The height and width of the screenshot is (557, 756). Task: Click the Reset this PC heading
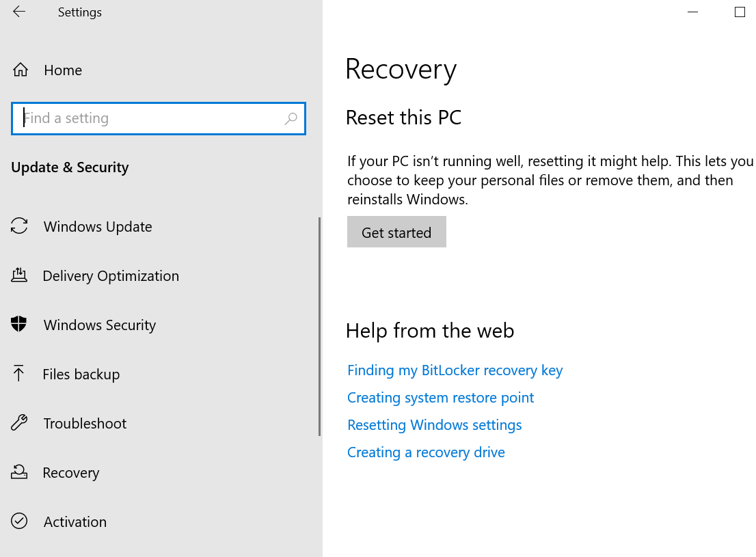tap(403, 117)
